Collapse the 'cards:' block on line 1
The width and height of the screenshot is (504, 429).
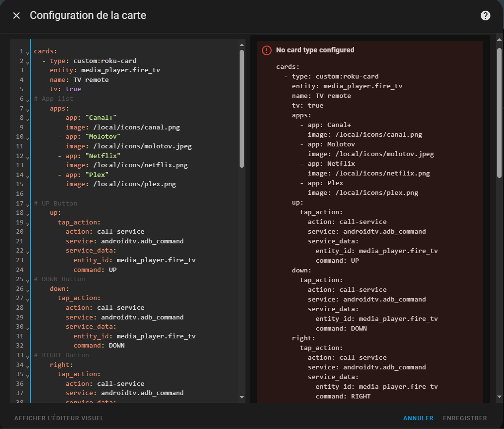[28, 53]
